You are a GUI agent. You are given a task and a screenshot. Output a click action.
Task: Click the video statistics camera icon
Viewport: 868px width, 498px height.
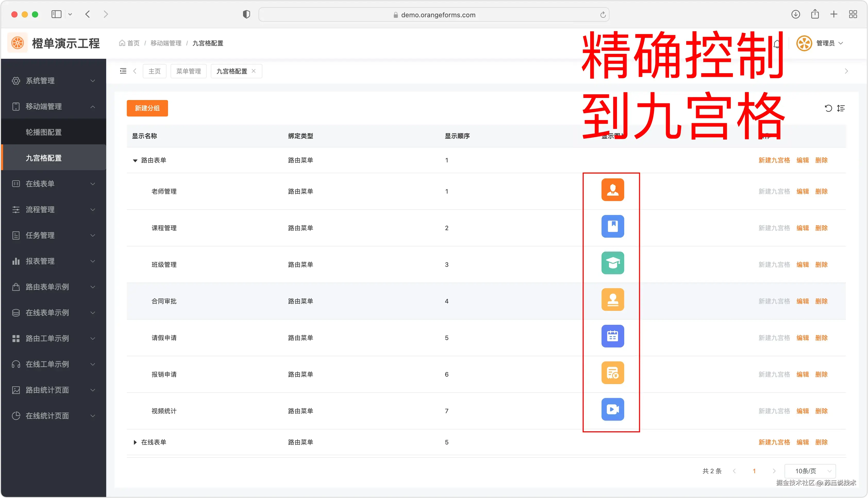point(613,409)
